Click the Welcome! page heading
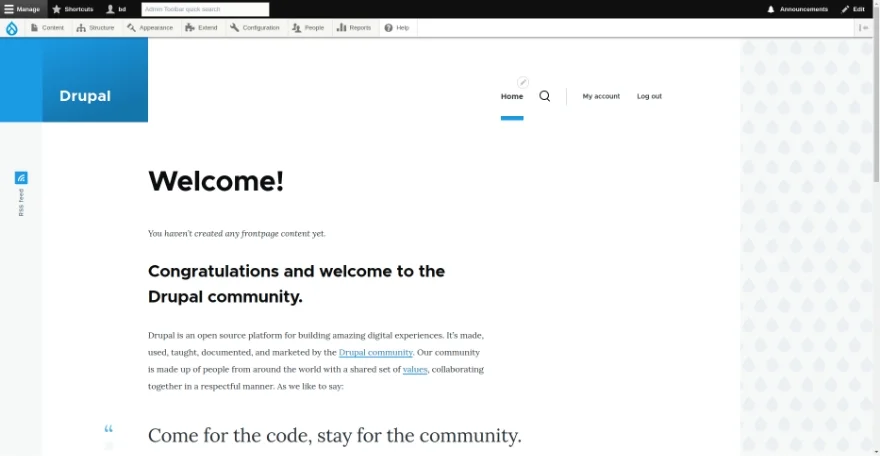880x456 pixels. click(x=216, y=181)
